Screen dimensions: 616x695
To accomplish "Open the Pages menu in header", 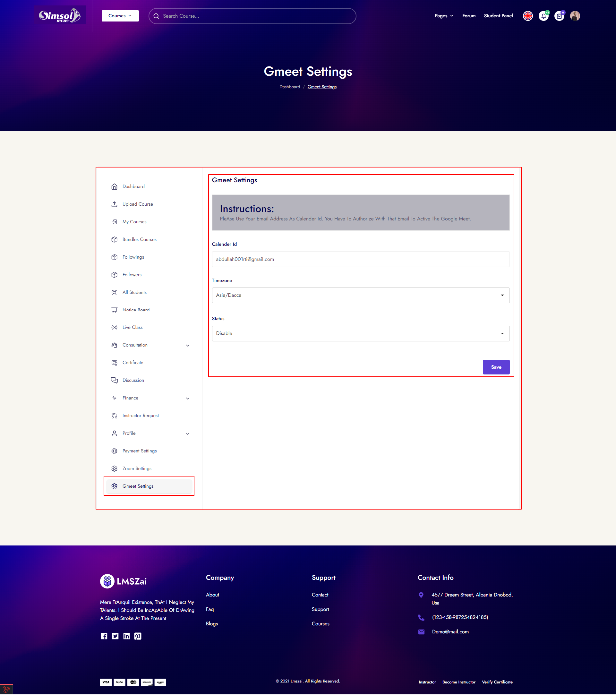I will pos(444,16).
